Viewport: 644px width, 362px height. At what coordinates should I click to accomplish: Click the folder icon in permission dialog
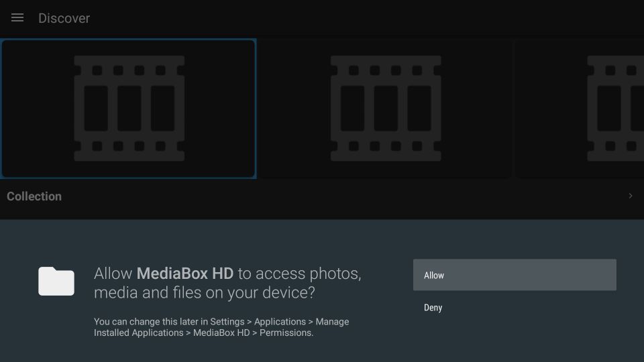point(56,281)
